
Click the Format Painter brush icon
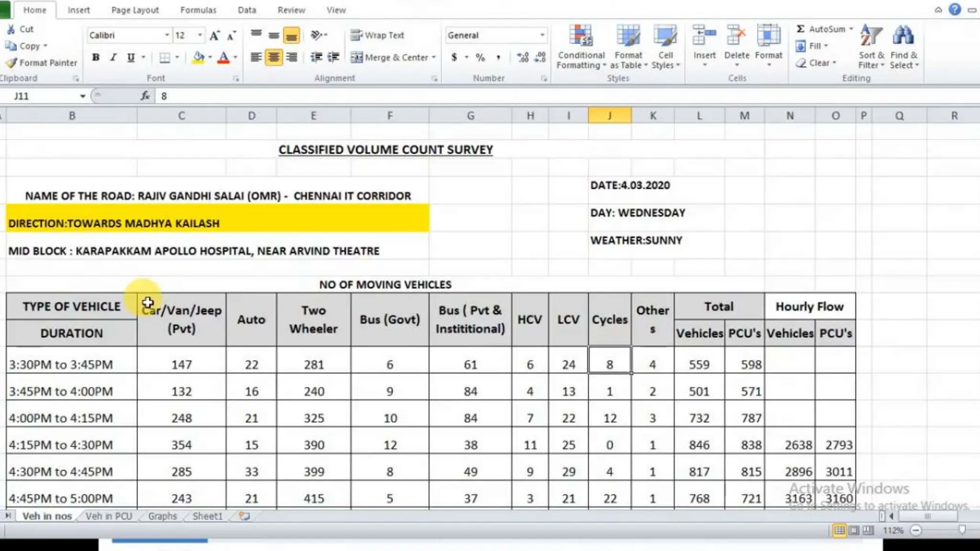tap(11, 63)
